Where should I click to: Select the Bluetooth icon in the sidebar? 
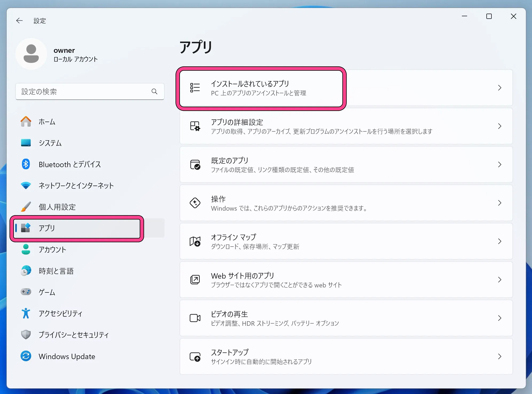coord(26,164)
